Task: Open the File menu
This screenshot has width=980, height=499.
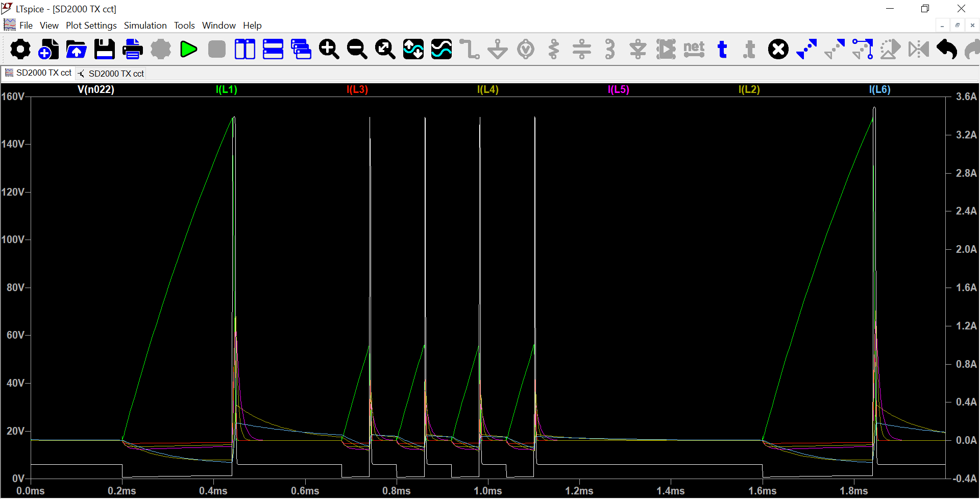Action: (26, 26)
